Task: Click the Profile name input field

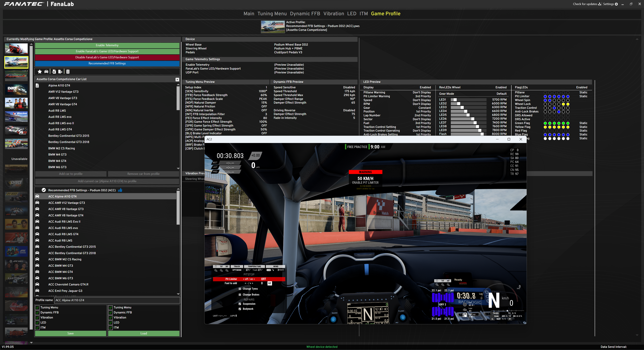Action: pos(117,300)
